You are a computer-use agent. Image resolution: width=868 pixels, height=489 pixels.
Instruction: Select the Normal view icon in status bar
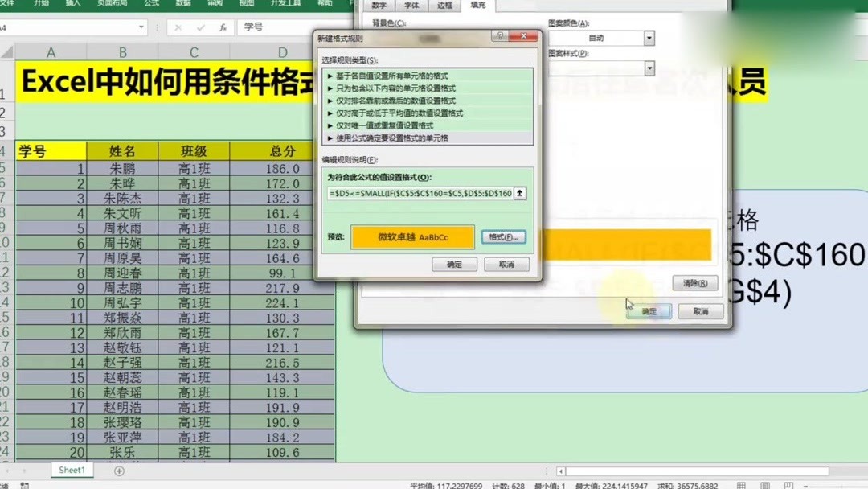(741, 484)
